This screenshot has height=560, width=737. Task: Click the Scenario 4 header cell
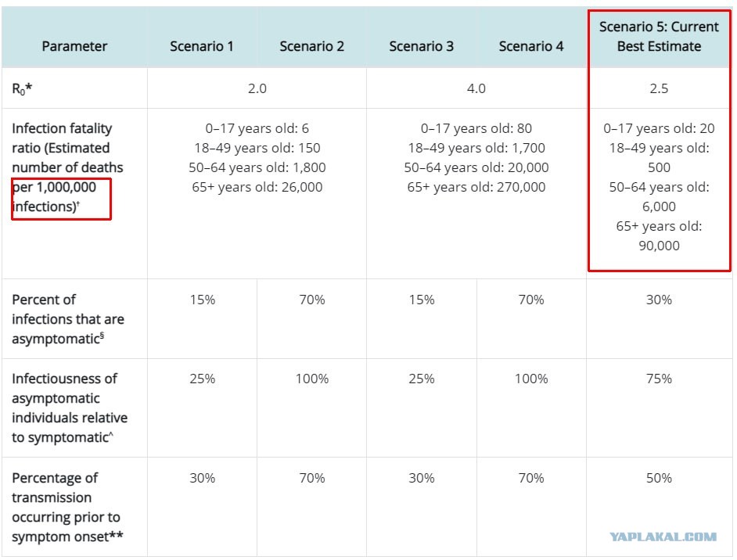point(531,46)
